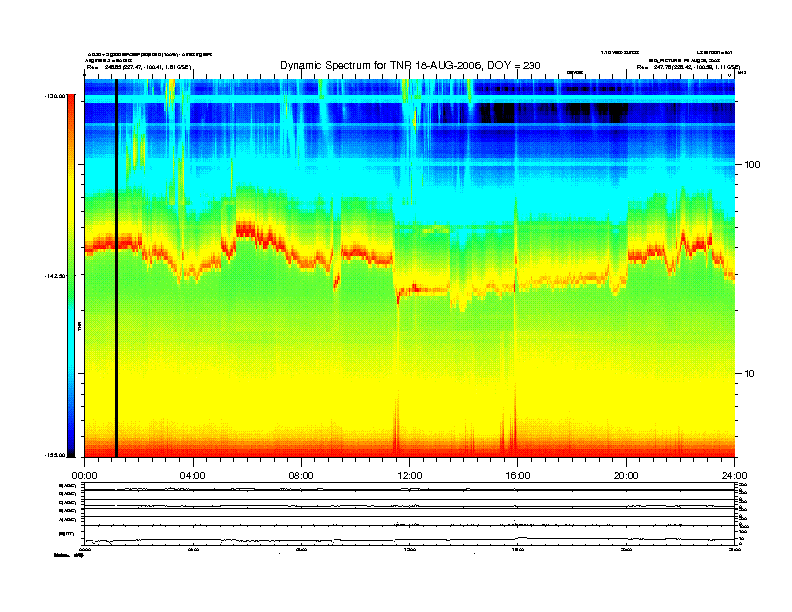Click the 'Dynamic Spectrum for TNR' plot title
This screenshot has height=612, width=792.
[410, 65]
